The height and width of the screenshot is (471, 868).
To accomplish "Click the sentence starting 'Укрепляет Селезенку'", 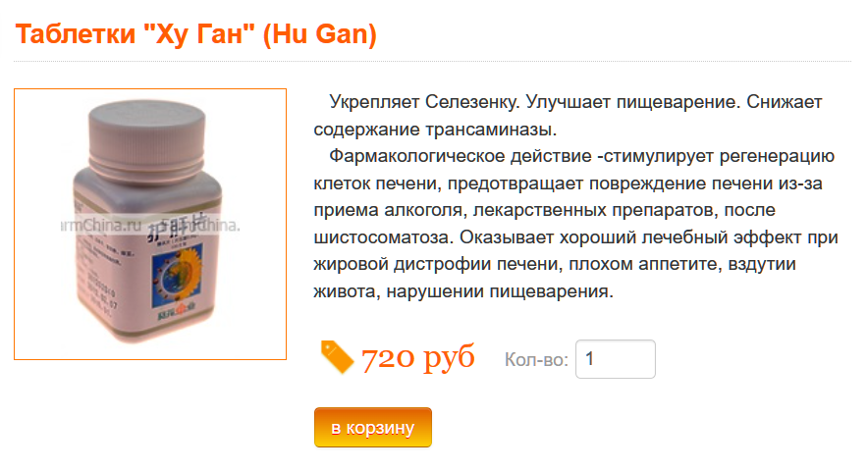I will pos(423,102).
